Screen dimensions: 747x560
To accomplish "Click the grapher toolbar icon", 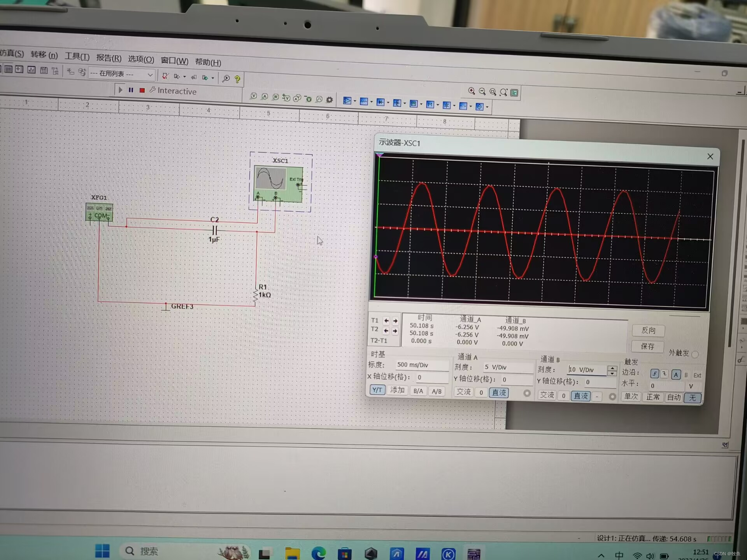I will (x=32, y=70).
